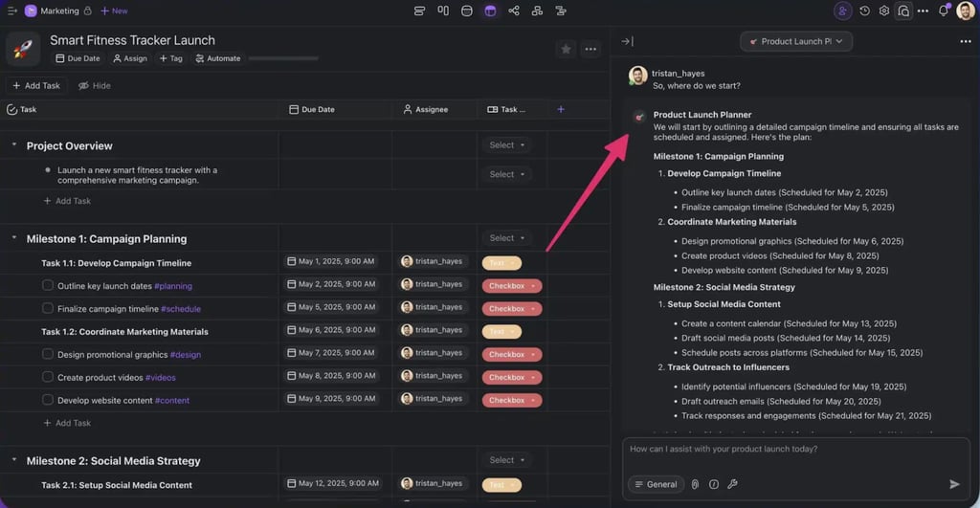The height and width of the screenshot is (508, 980).
Task: Add a new column with the plus icon
Action: point(561,109)
